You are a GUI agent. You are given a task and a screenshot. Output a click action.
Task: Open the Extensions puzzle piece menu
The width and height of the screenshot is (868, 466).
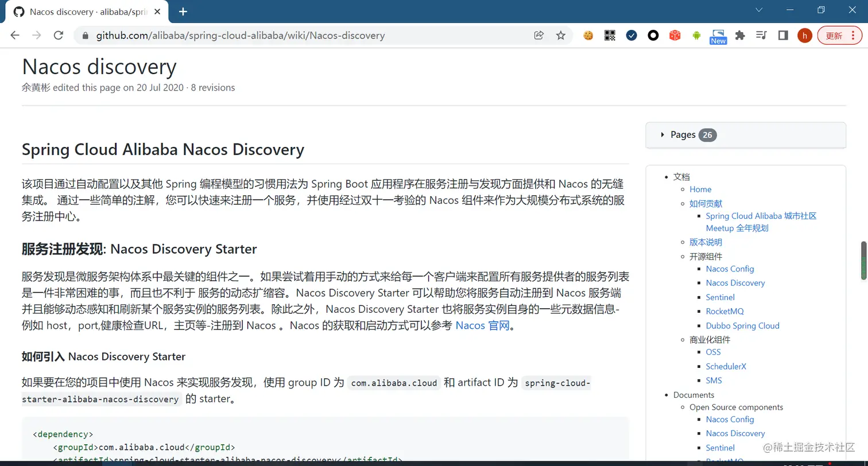click(x=740, y=36)
